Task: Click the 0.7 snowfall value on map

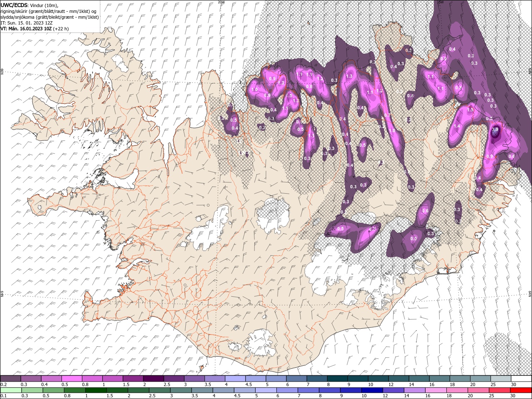Action: (x=387, y=115)
